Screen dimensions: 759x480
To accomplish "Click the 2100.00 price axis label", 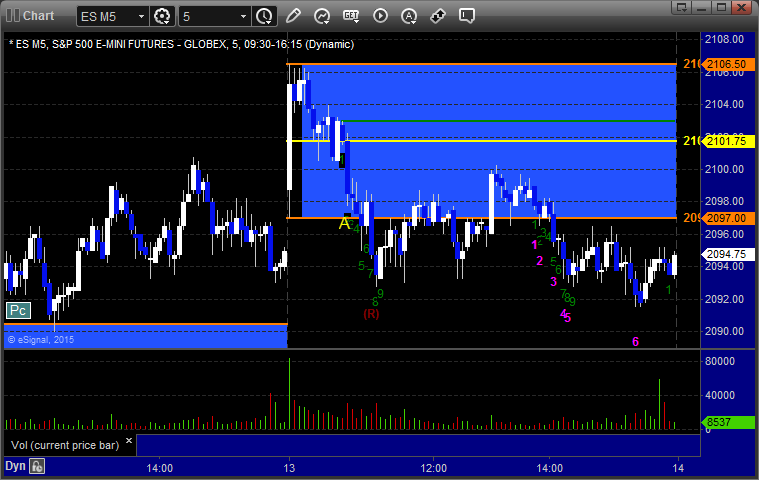I will point(724,169).
